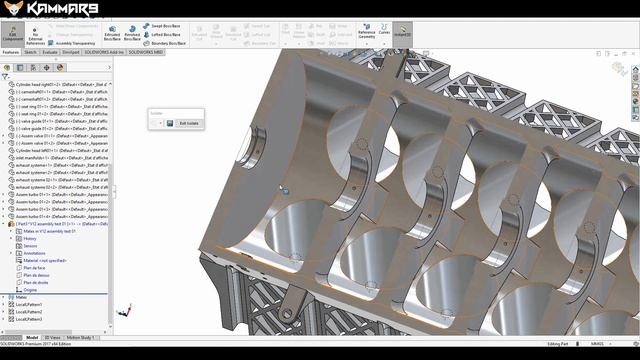Open ConfigurationManager panel tab

click(x=33, y=68)
